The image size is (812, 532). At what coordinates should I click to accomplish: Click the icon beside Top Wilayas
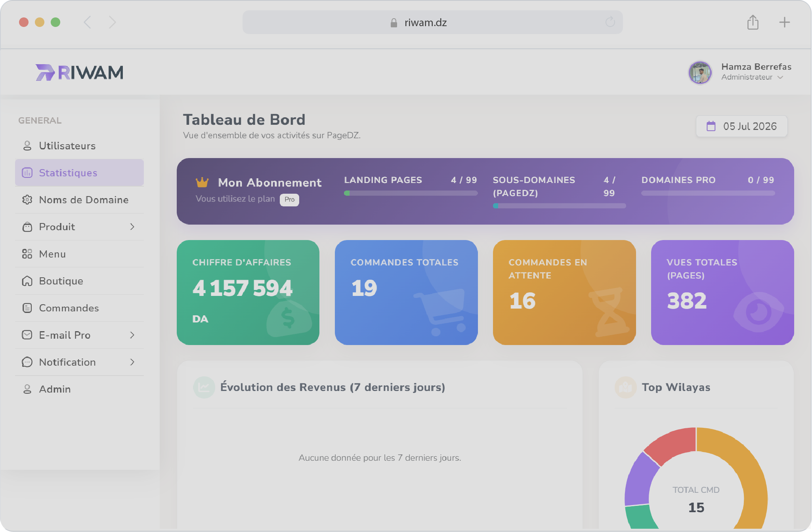[625, 387]
